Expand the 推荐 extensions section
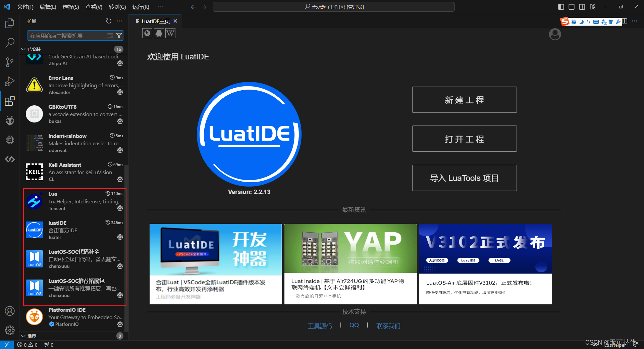644x349 pixels. click(x=23, y=336)
